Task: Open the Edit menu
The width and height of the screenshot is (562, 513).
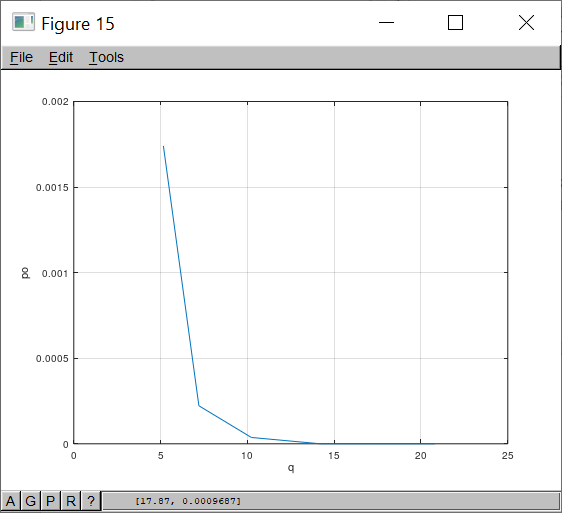Action: point(61,57)
